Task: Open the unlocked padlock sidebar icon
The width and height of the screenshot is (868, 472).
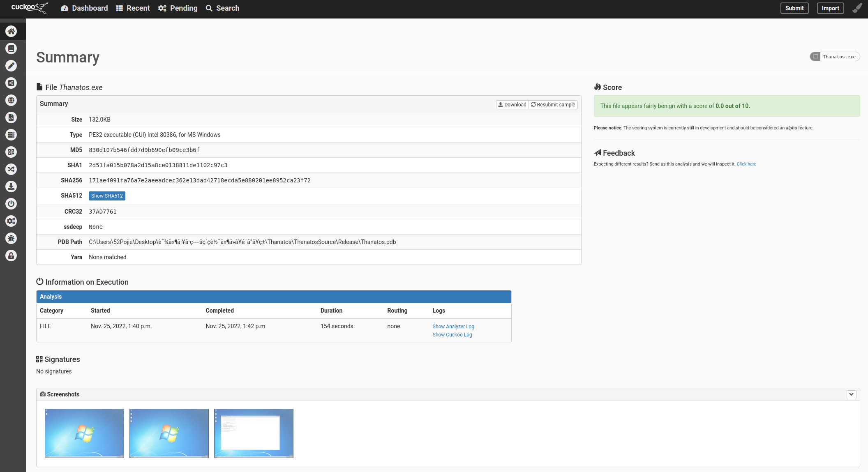Action: [x=11, y=256]
